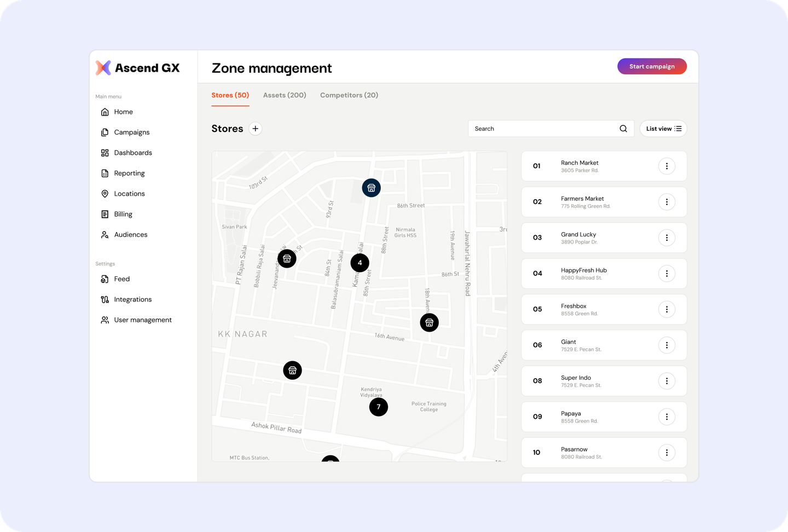Switch to the Assets (200) tab

click(x=285, y=95)
